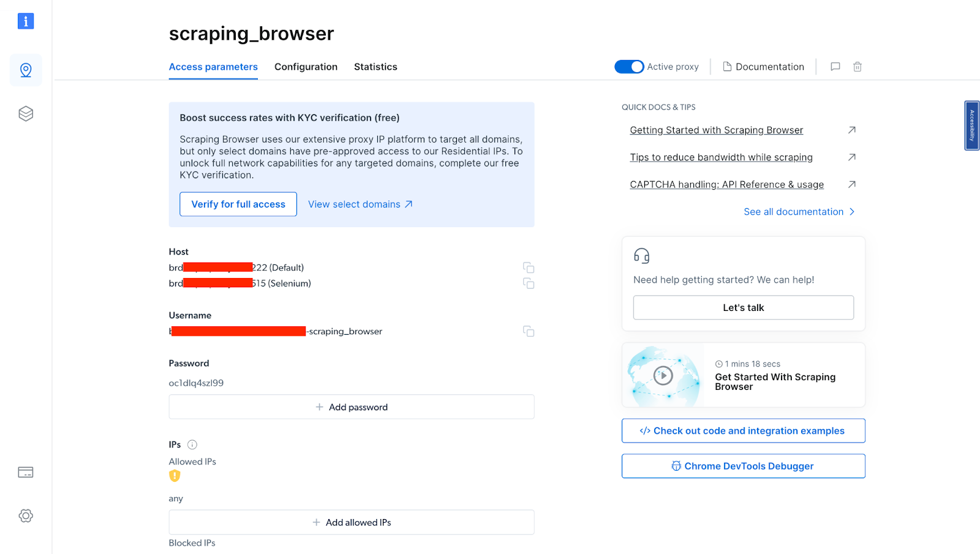Open the stacked layers sidebar icon
This screenshot has height=554, width=980.
[x=26, y=114]
